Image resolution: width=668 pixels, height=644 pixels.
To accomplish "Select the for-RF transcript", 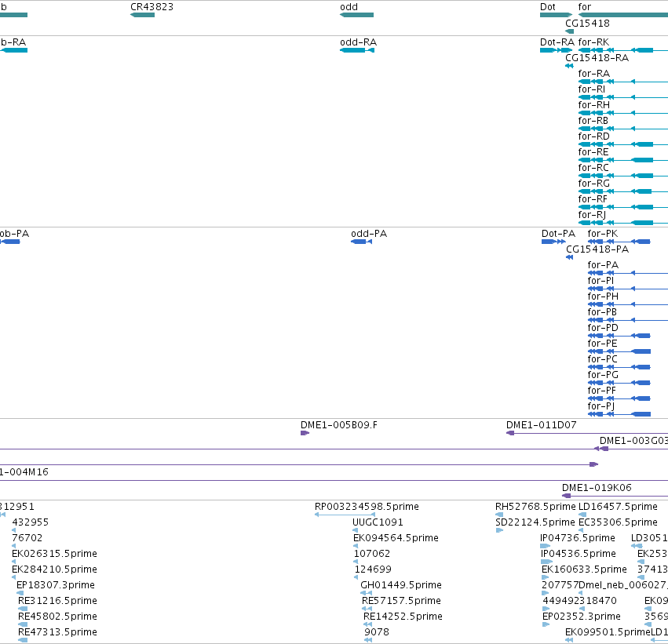I will pos(622,207).
